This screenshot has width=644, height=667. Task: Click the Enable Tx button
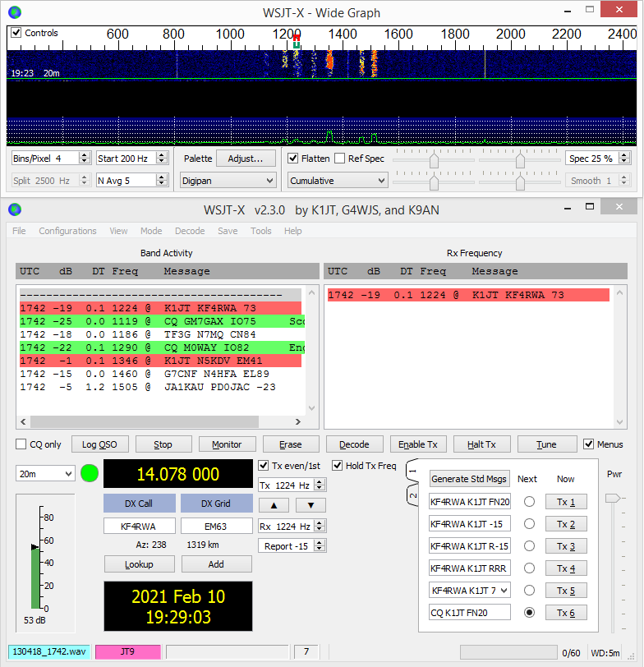pos(418,444)
